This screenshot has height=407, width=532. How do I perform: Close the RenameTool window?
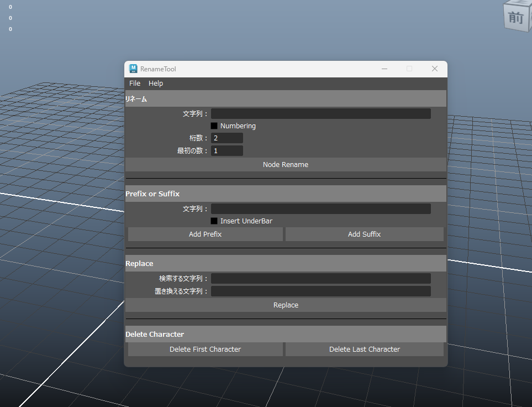[435, 69]
